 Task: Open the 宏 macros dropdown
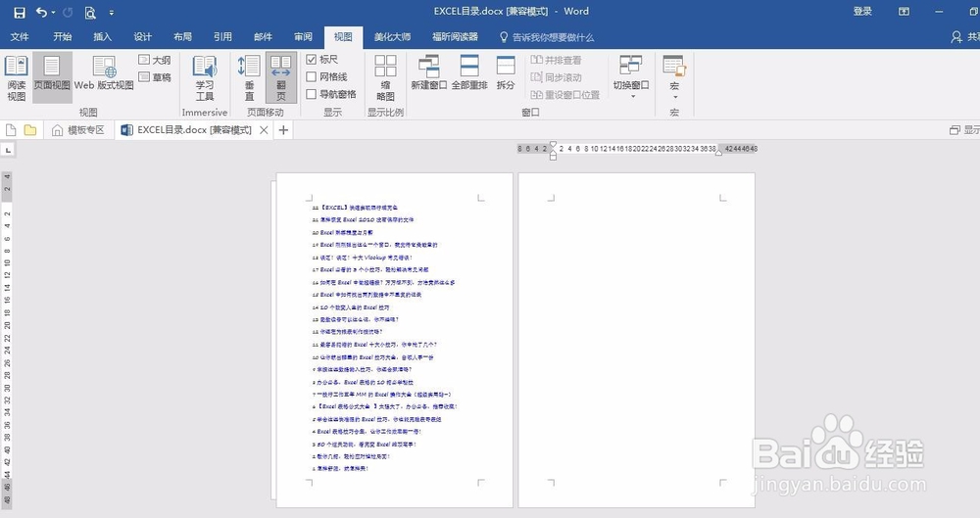(674, 77)
